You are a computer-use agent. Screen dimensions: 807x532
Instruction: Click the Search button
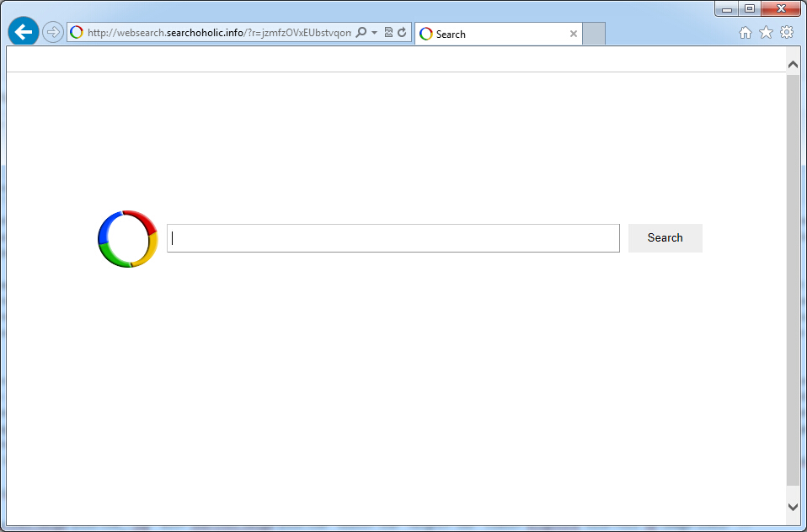665,238
